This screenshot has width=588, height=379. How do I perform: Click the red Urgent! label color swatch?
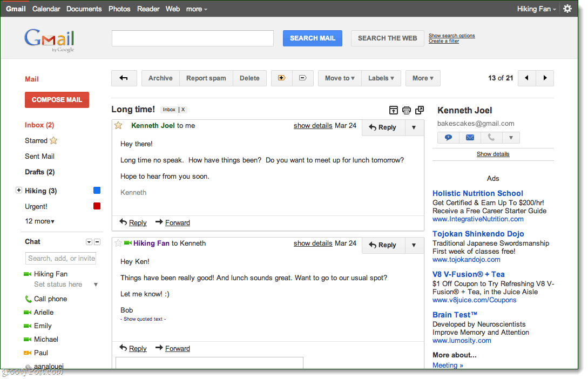coord(97,206)
